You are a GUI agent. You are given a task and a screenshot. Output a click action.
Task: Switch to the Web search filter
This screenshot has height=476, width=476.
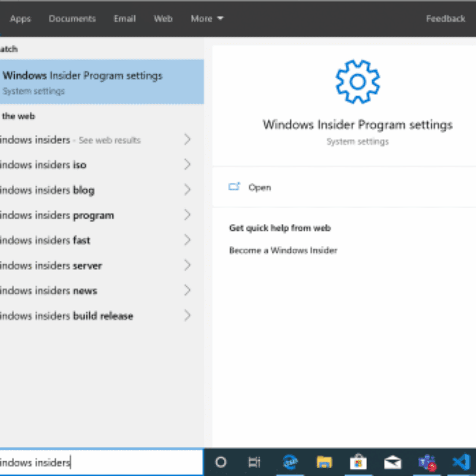163,18
